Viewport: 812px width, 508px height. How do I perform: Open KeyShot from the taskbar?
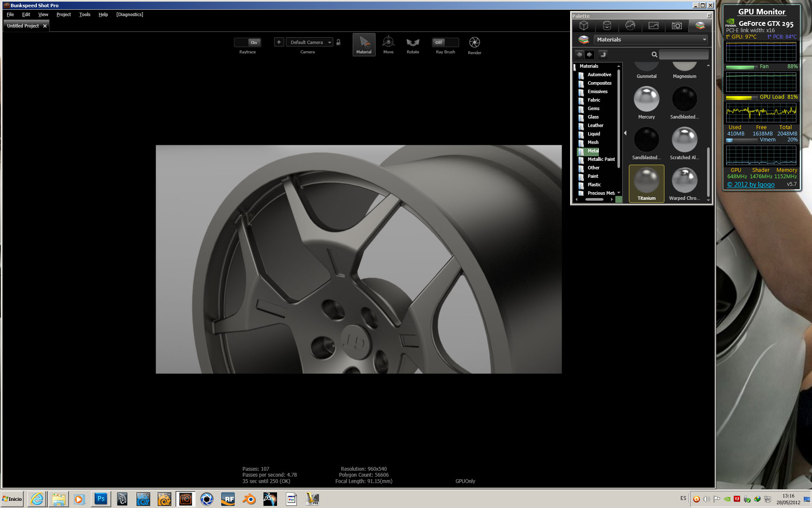click(207, 499)
